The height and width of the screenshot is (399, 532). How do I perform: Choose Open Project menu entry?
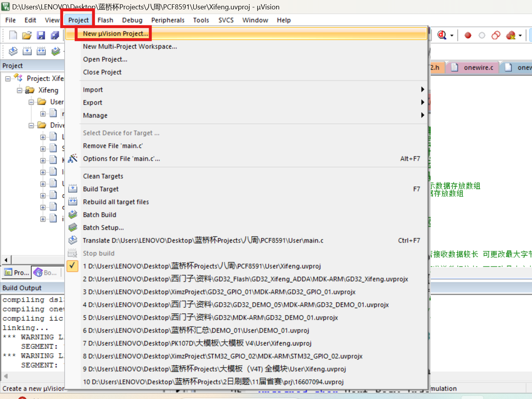click(x=247, y=59)
